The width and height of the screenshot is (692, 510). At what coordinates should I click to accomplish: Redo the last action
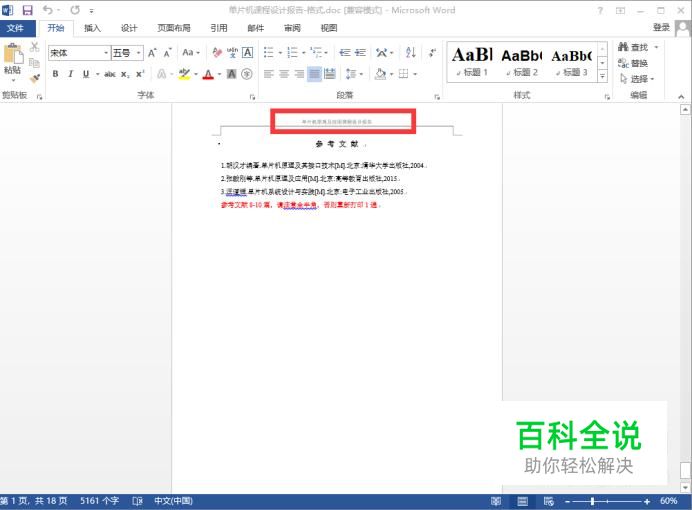pos(75,10)
